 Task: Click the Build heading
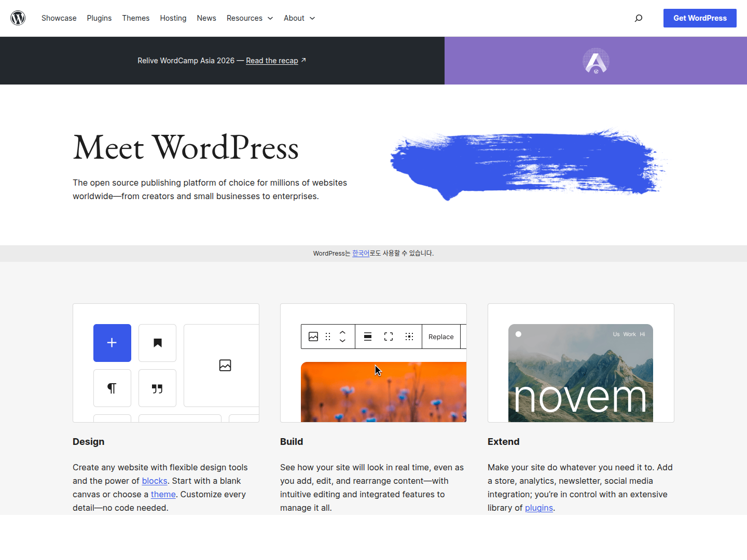(292, 442)
